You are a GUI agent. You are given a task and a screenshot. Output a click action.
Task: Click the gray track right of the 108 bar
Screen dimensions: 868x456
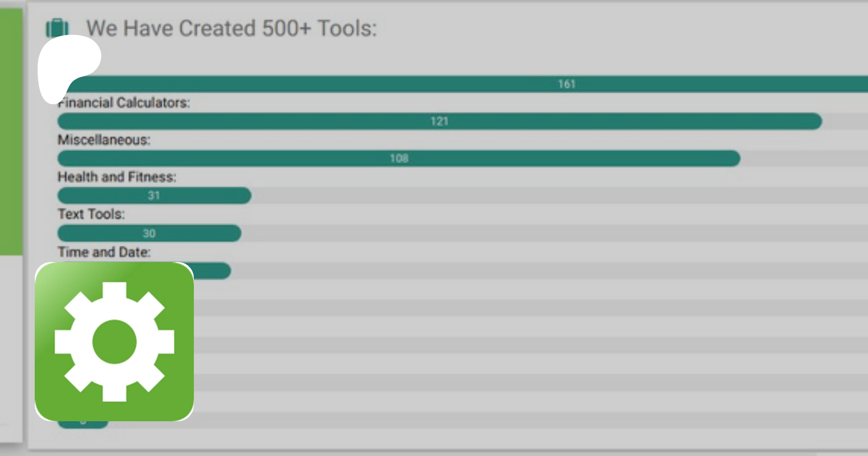(x=805, y=158)
